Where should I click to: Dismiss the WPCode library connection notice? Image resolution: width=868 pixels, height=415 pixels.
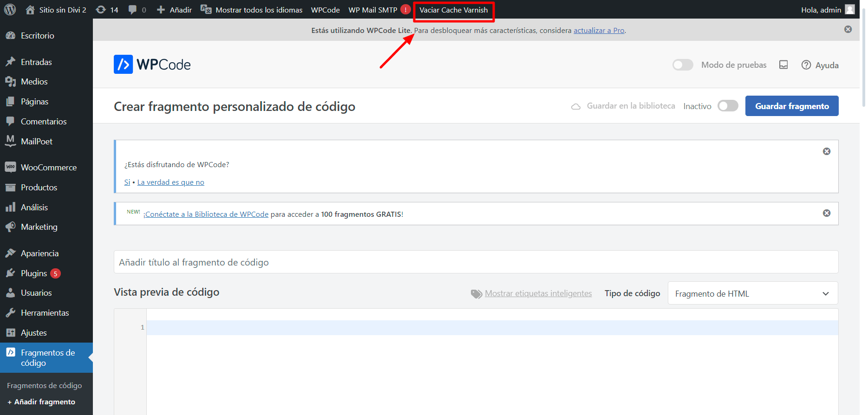pyautogui.click(x=827, y=213)
